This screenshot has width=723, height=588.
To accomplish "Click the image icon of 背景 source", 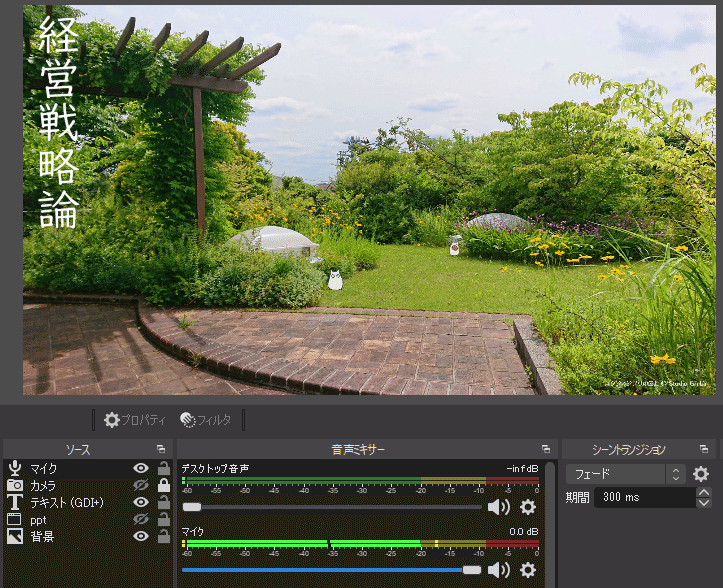I will coord(15,536).
